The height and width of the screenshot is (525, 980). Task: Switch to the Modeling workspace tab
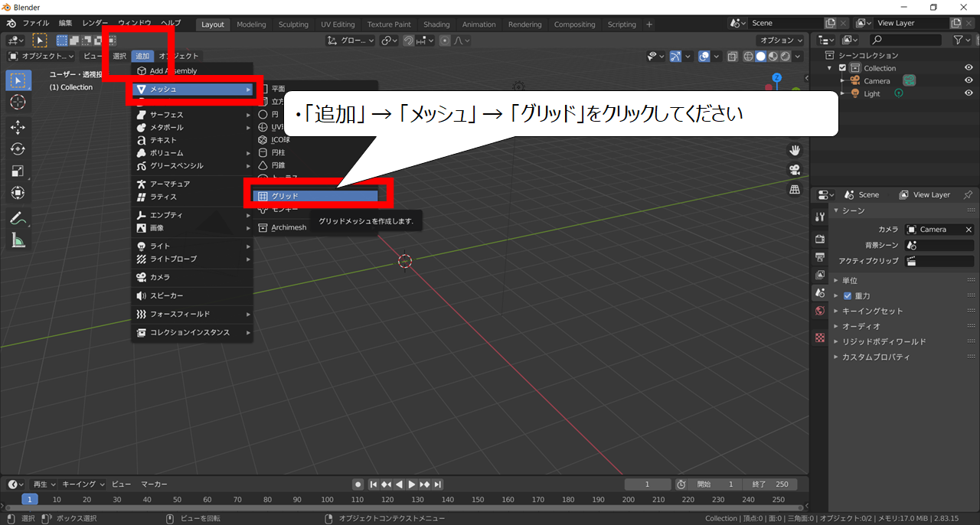[251, 24]
